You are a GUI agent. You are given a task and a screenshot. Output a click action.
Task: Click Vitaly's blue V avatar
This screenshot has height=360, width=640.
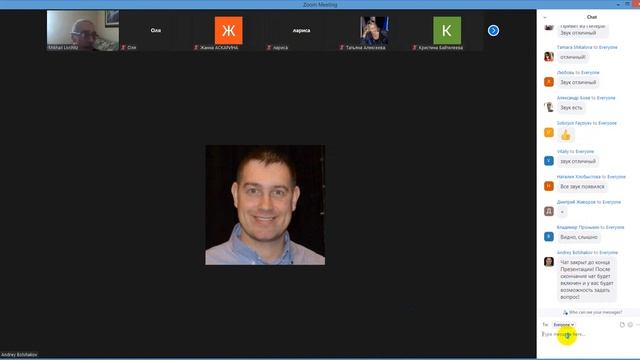(x=549, y=161)
